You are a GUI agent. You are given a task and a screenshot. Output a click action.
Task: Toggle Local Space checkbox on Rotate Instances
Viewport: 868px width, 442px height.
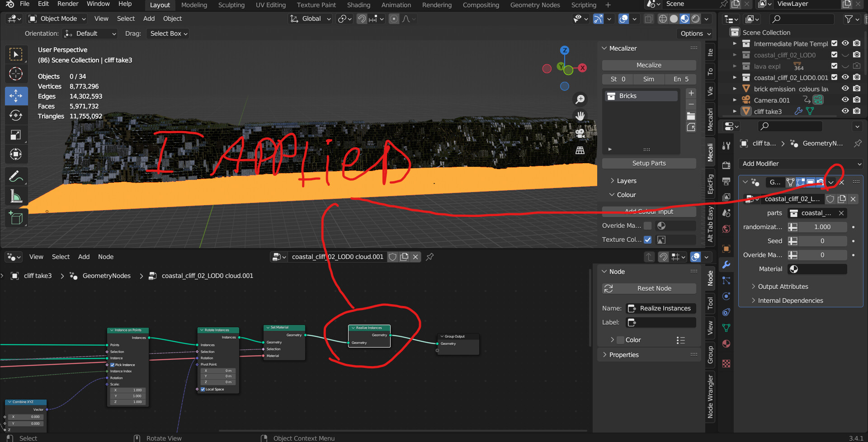[203, 389]
